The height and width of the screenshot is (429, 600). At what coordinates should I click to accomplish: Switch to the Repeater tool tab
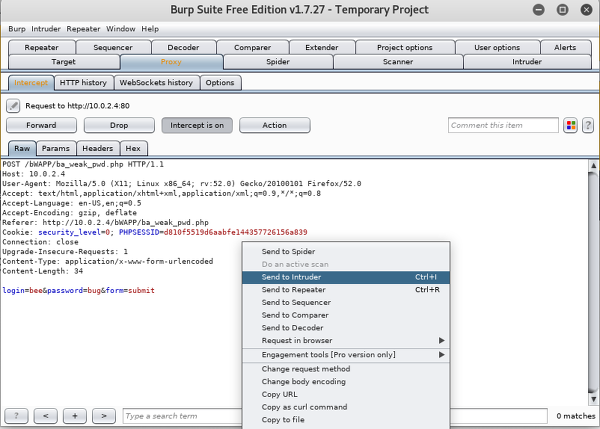[42, 47]
